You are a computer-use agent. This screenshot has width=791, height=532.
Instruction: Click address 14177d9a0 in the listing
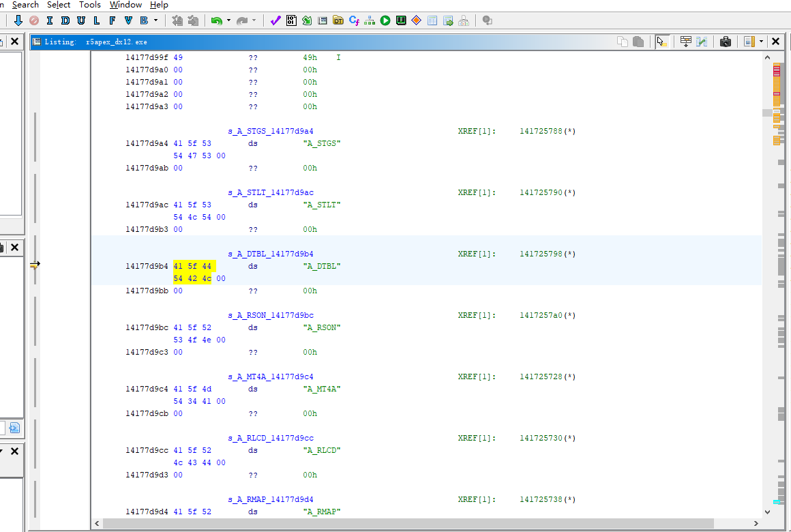147,70
